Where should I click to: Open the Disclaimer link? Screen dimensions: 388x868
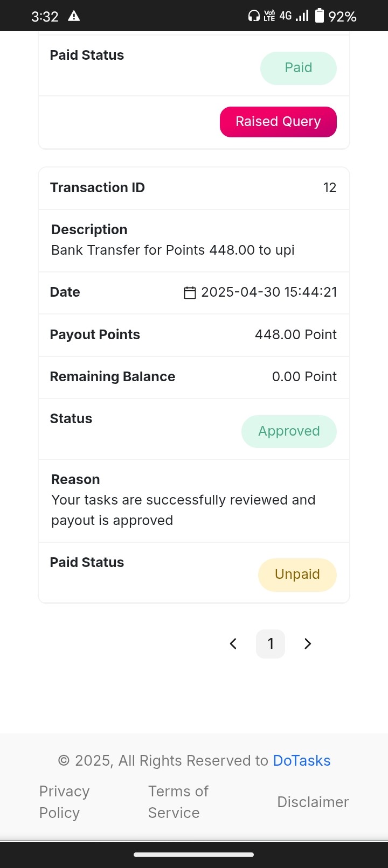[x=313, y=802]
